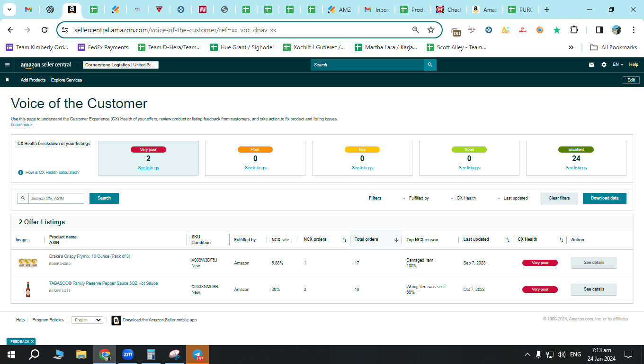The image size is (644, 364).
Task: Switch to the Check browser tab
Action: pos(448,9)
